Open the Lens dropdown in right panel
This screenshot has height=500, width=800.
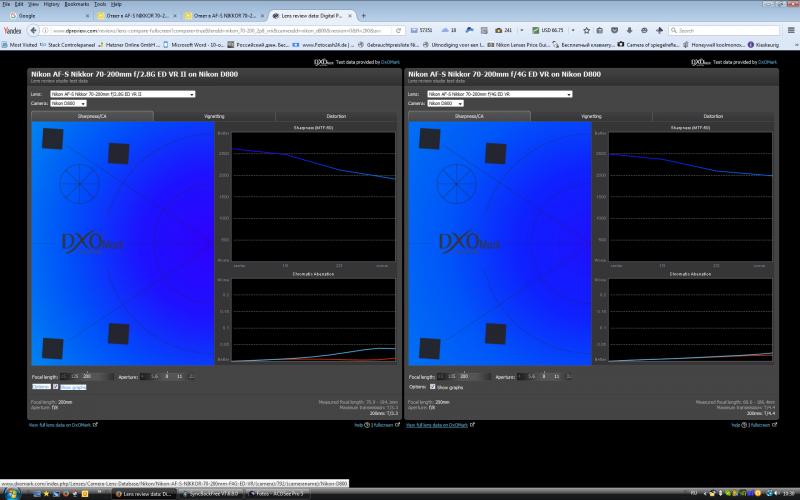coord(499,94)
